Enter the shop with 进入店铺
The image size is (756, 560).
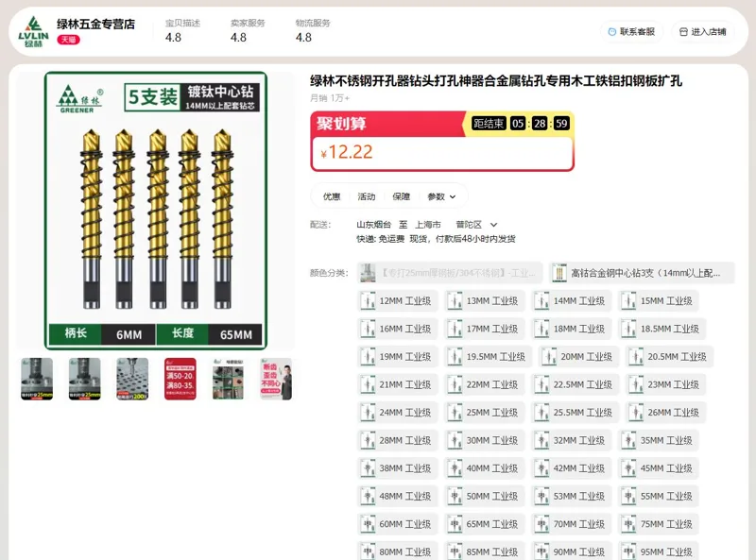tap(703, 32)
